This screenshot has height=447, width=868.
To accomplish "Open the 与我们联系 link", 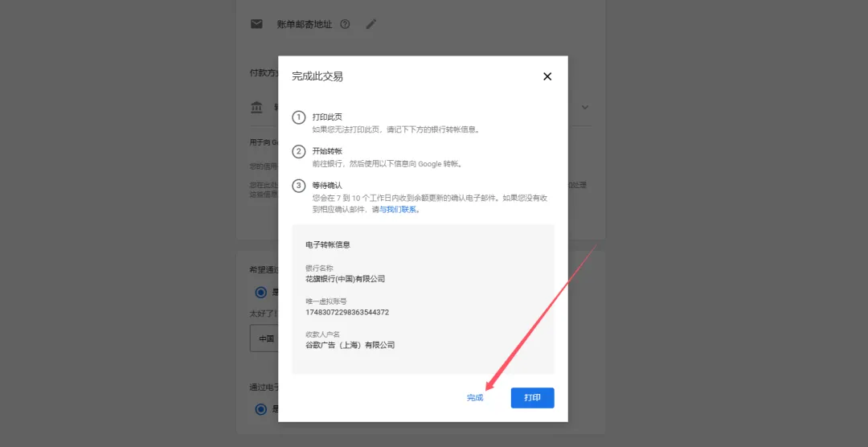I will pyautogui.click(x=398, y=210).
